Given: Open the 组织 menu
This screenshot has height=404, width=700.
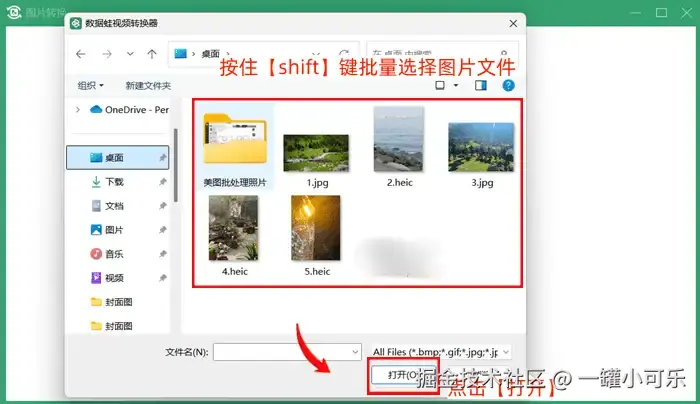Looking at the screenshot, I should point(91,85).
